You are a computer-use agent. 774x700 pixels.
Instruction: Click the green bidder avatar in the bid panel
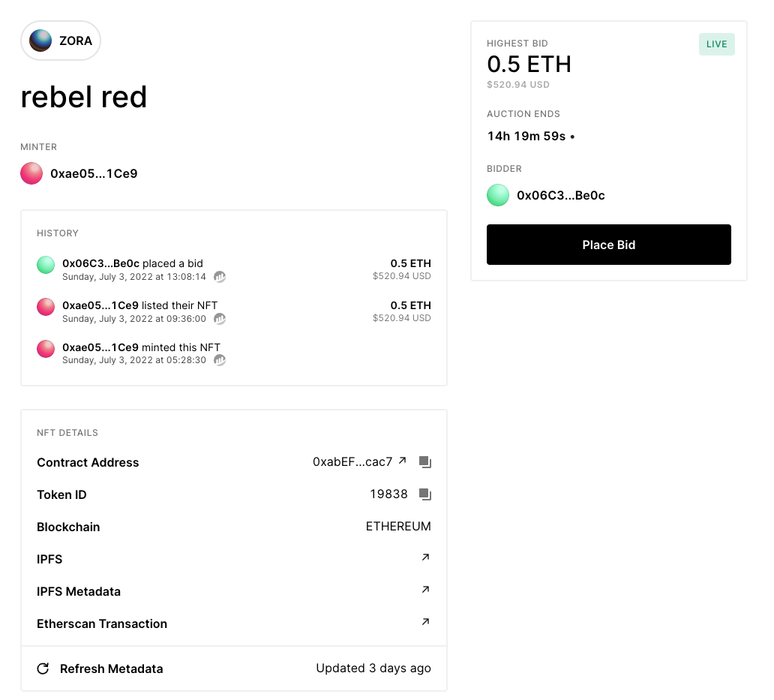click(x=498, y=196)
